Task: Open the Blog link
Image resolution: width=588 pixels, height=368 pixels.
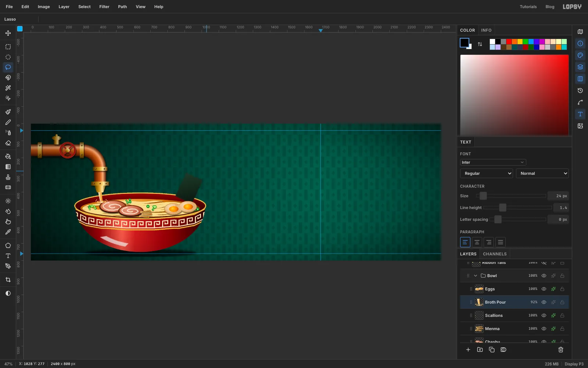Action: [x=550, y=7]
